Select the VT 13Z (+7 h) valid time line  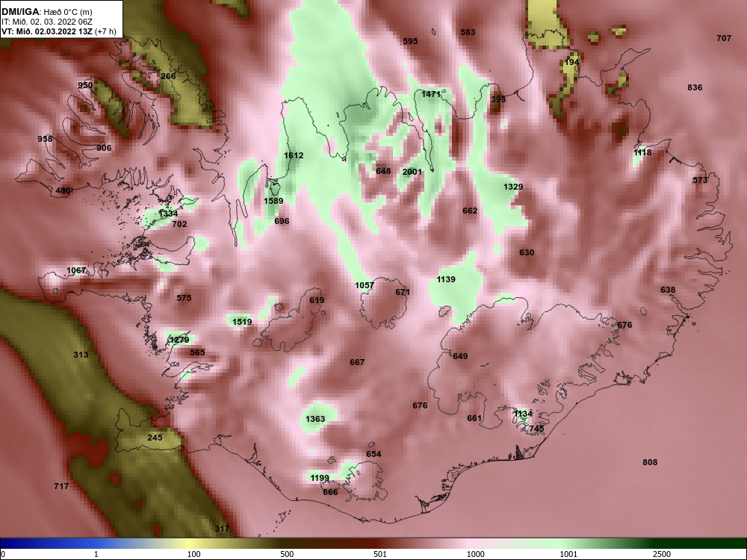tap(58, 31)
